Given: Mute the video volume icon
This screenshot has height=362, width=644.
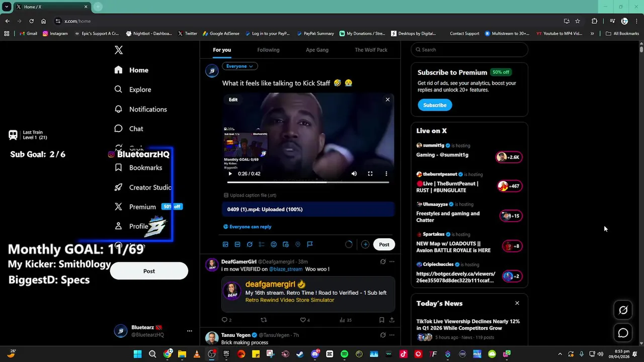Looking at the screenshot, I should (354, 174).
